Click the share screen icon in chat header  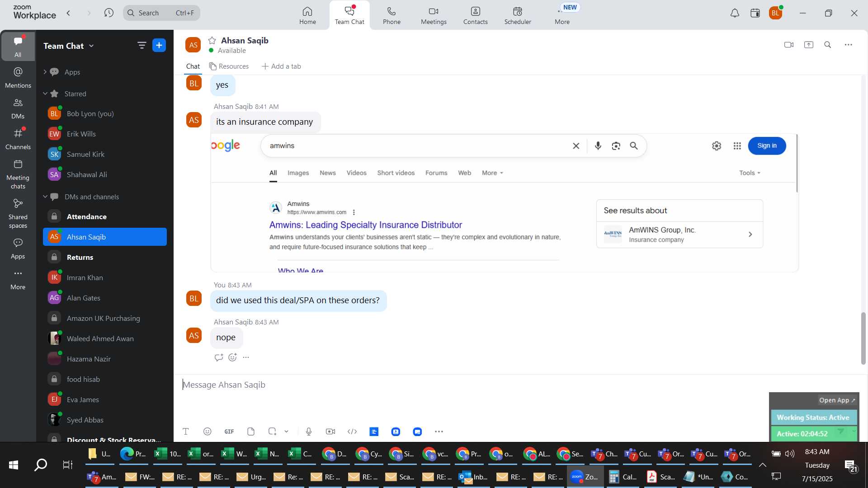coord(809,45)
